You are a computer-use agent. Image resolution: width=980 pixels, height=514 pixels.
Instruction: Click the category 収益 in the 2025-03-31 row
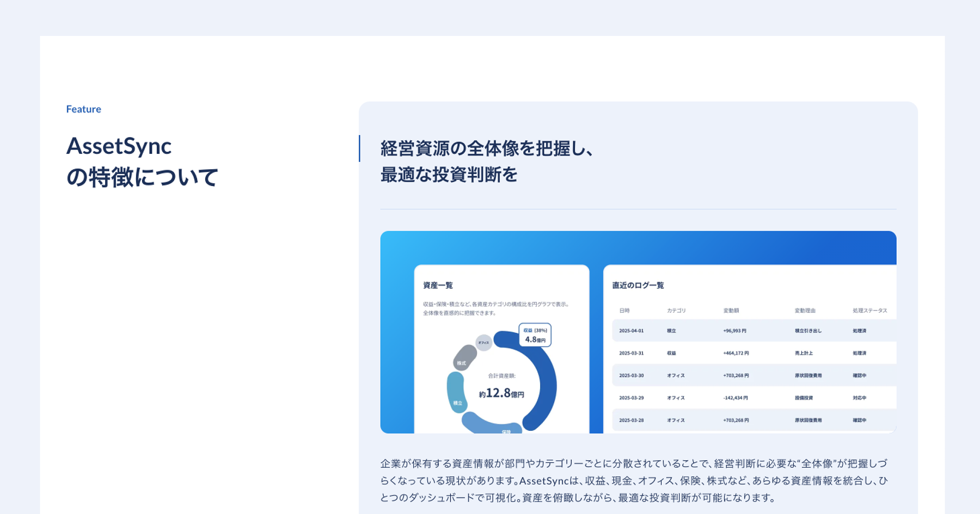click(x=671, y=353)
